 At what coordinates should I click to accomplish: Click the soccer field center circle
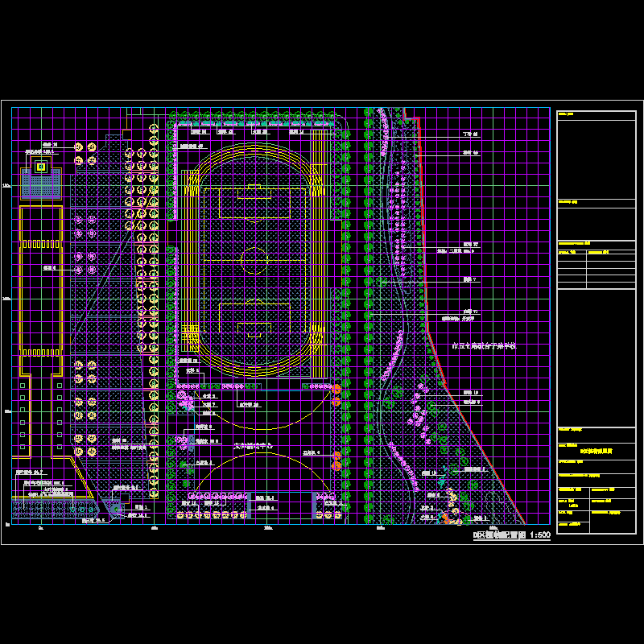pos(254,261)
